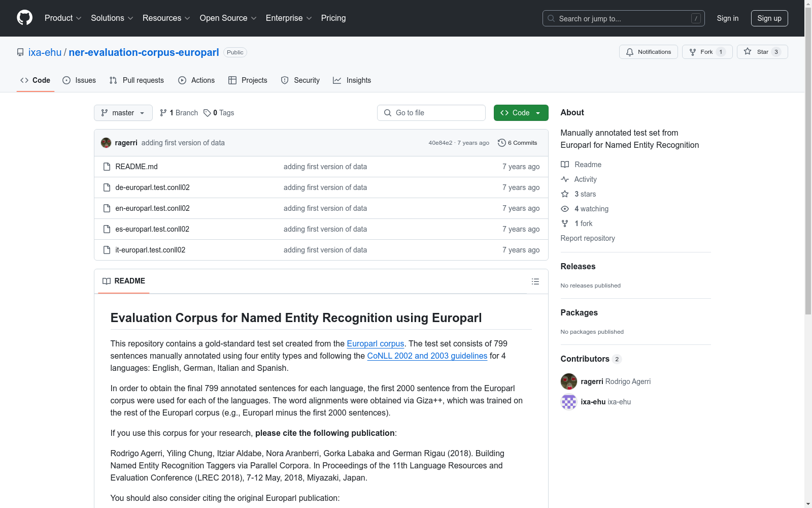This screenshot has height=508, width=812.
Task: Open the Releases section heading
Action: pyautogui.click(x=578, y=267)
